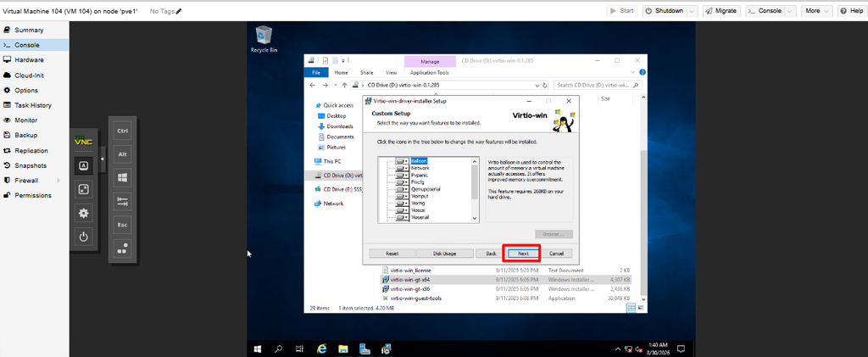The height and width of the screenshot is (357, 868).
Task: Open Recycle Bin on desktop
Action: click(x=264, y=39)
